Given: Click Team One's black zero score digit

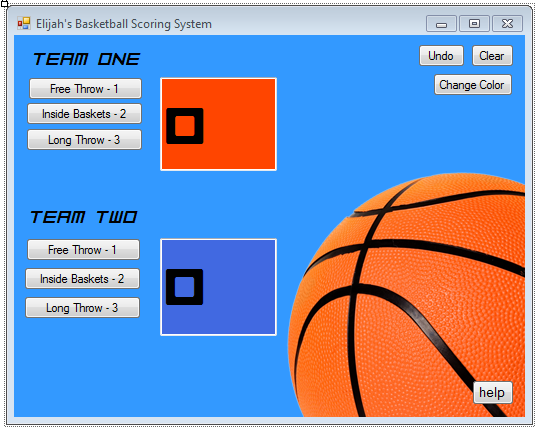Looking at the screenshot, I should 185,126.
